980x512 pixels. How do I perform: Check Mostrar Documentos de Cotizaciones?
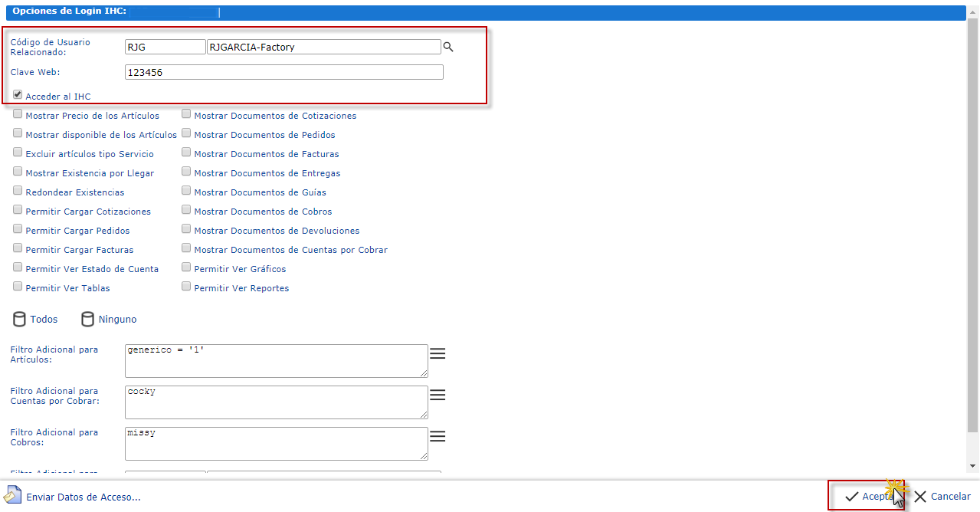(x=186, y=114)
